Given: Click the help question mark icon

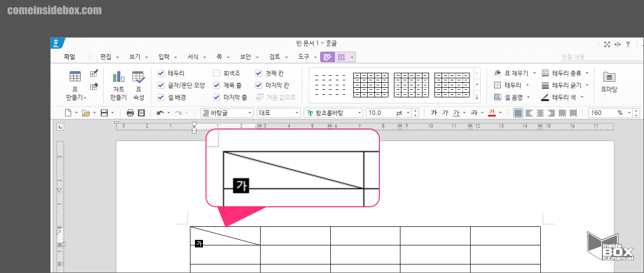Looking at the screenshot, I should (x=628, y=44).
